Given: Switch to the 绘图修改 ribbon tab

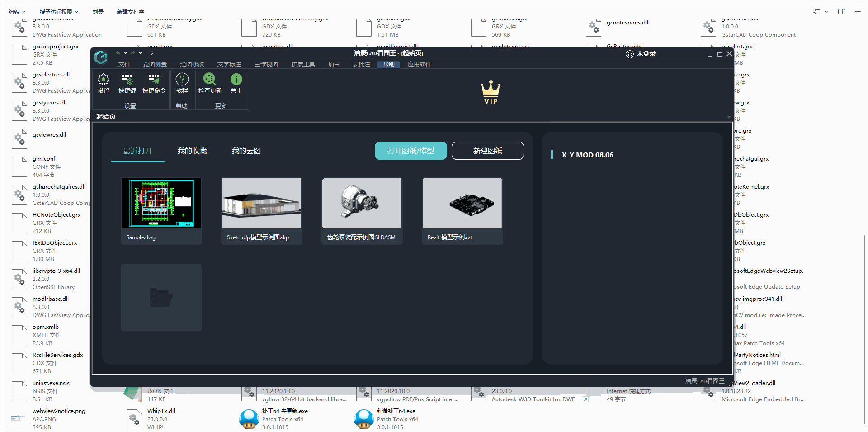Looking at the screenshot, I should (192, 64).
